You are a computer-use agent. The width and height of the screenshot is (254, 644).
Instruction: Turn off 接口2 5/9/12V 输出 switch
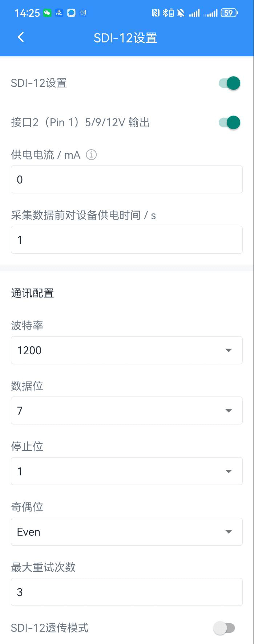pyautogui.click(x=230, y=122)
